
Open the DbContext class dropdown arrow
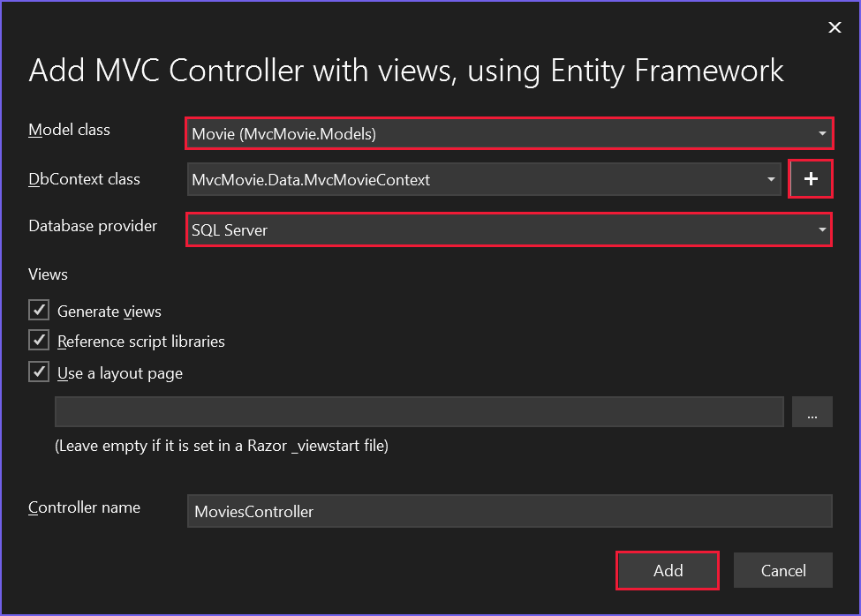pos(769,179)
